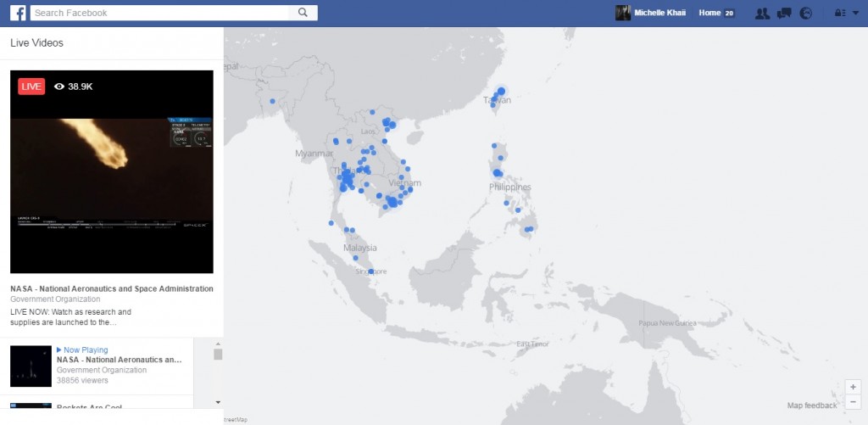
Task: Click Now Playing NASA list thumbnail
Action: [31, 366]
